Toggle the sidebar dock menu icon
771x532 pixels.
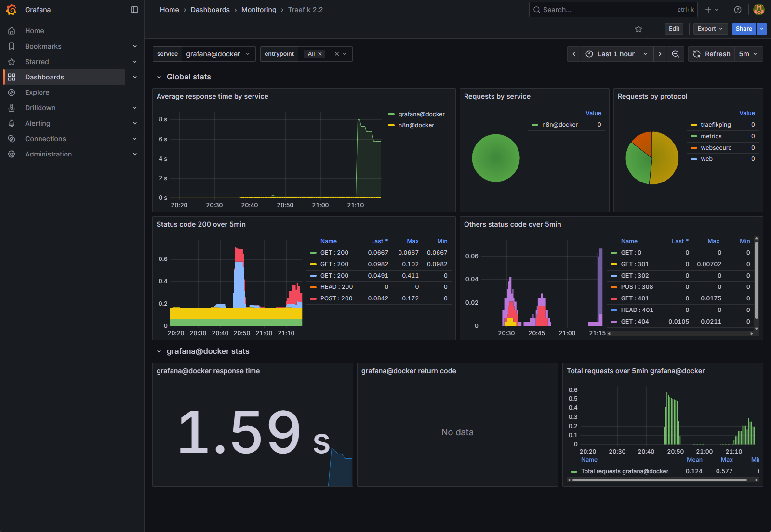coord(134,10)
